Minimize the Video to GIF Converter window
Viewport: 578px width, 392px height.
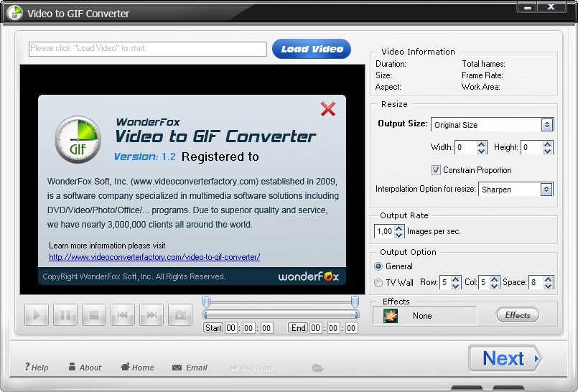click(x=528, y=7)
